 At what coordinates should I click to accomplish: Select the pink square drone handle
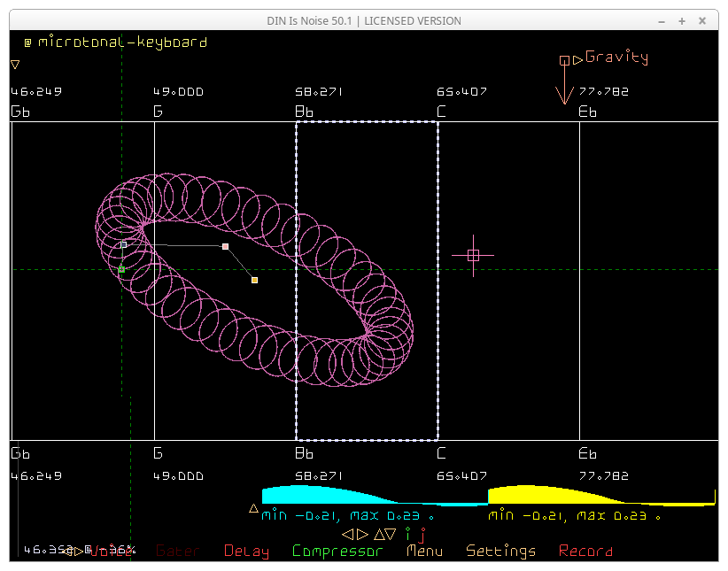226,246
